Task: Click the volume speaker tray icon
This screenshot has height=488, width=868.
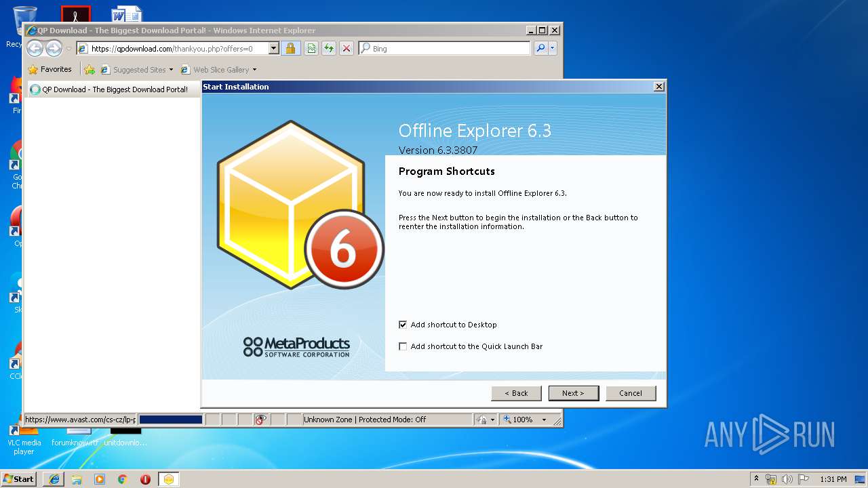Action: [787, 479]
